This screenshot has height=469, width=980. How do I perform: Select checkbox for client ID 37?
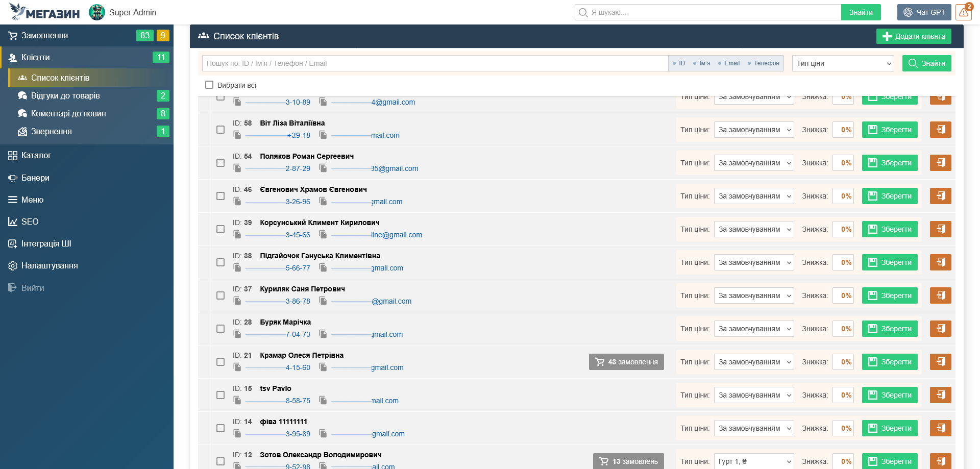tap(220, 295)
